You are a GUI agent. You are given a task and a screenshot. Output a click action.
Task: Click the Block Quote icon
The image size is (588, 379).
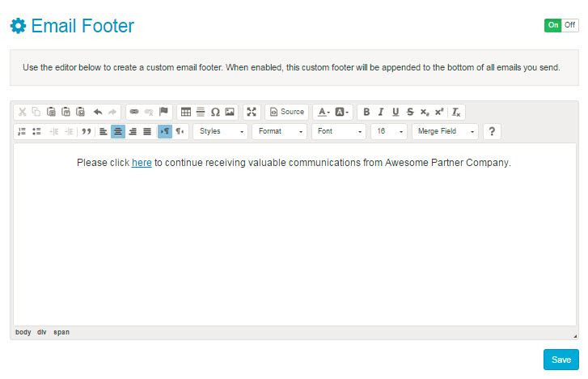click(86, 131)
